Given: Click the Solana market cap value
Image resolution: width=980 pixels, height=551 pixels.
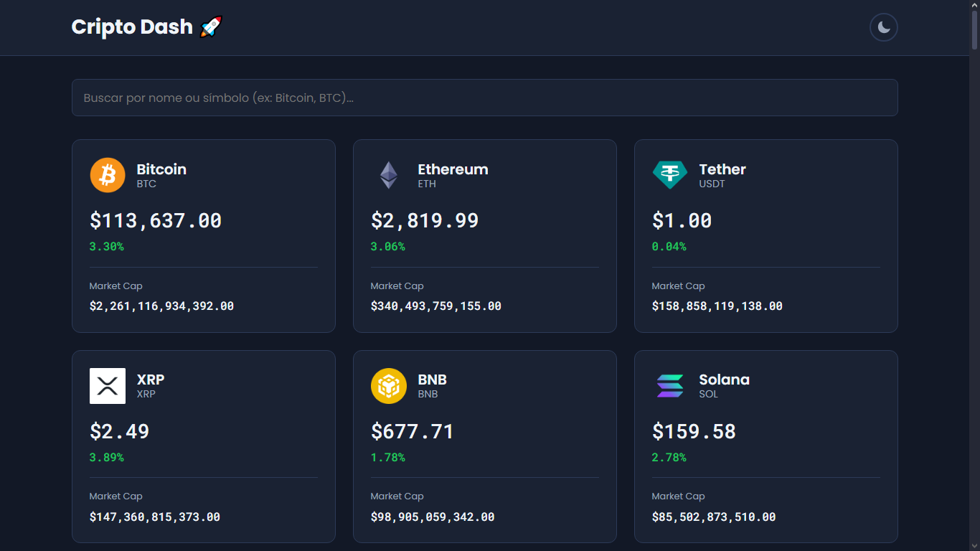Looking at the screenshot, I should [713, 517].
